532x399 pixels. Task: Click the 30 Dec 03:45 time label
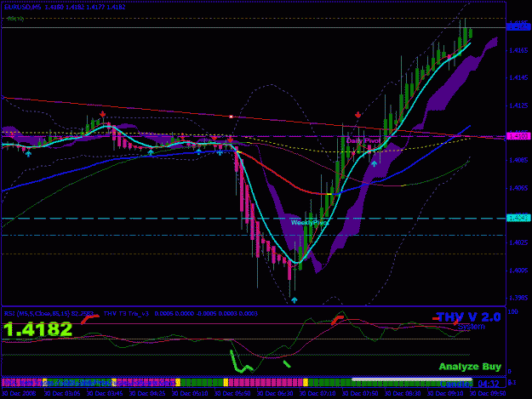(105, 394)
